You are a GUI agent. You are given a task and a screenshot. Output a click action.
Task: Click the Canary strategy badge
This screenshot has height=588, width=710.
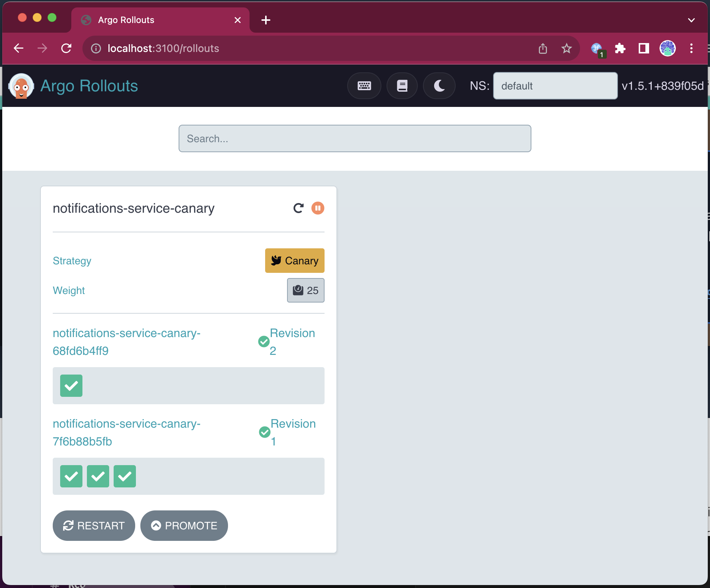294,261
